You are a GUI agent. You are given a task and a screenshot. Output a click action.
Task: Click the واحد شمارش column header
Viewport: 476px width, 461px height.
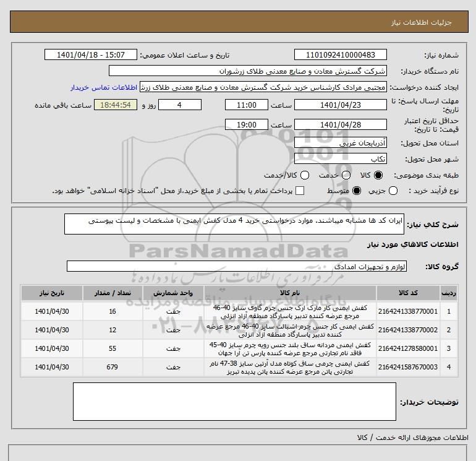[173, 293]
